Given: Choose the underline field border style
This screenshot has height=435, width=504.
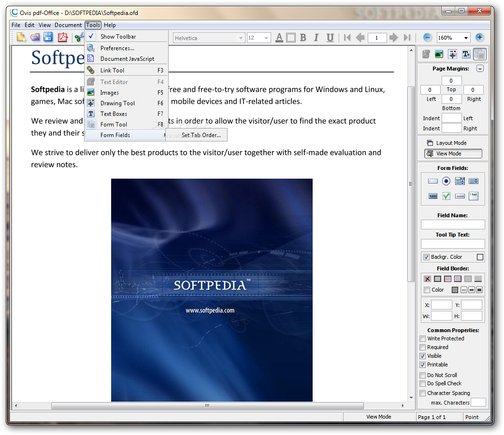Looking at the screenshot, I should [x=478, y=279].
